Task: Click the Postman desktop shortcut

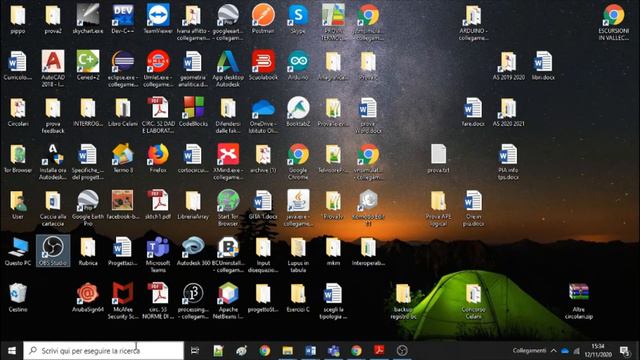Action: point(263,19)
